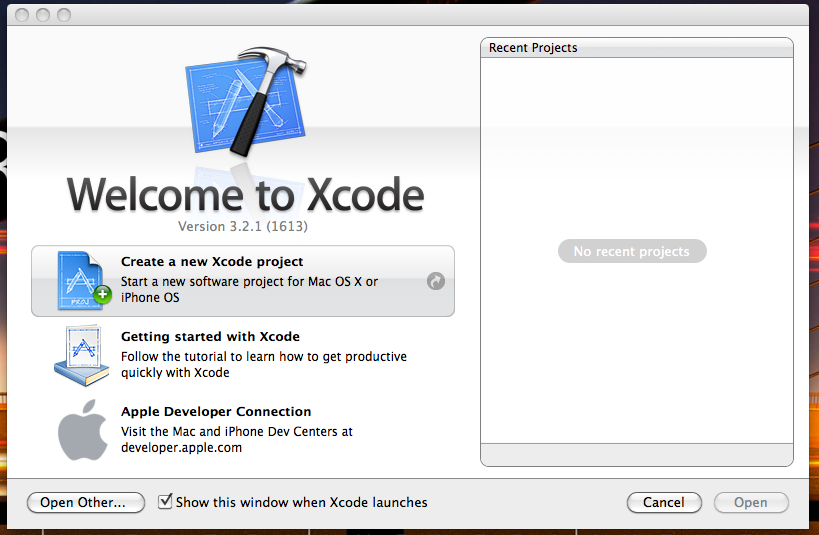Click the Open Other... button
The image size is (819, 535).
86,503
